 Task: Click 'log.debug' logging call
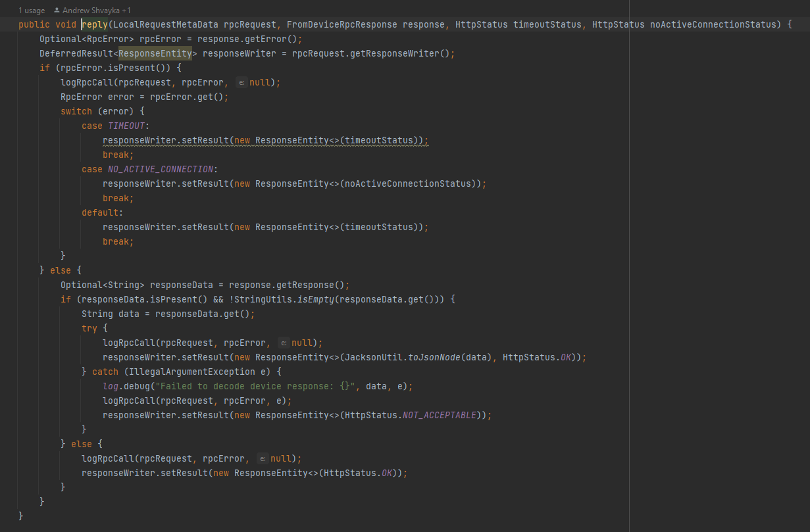coord(126,386)
